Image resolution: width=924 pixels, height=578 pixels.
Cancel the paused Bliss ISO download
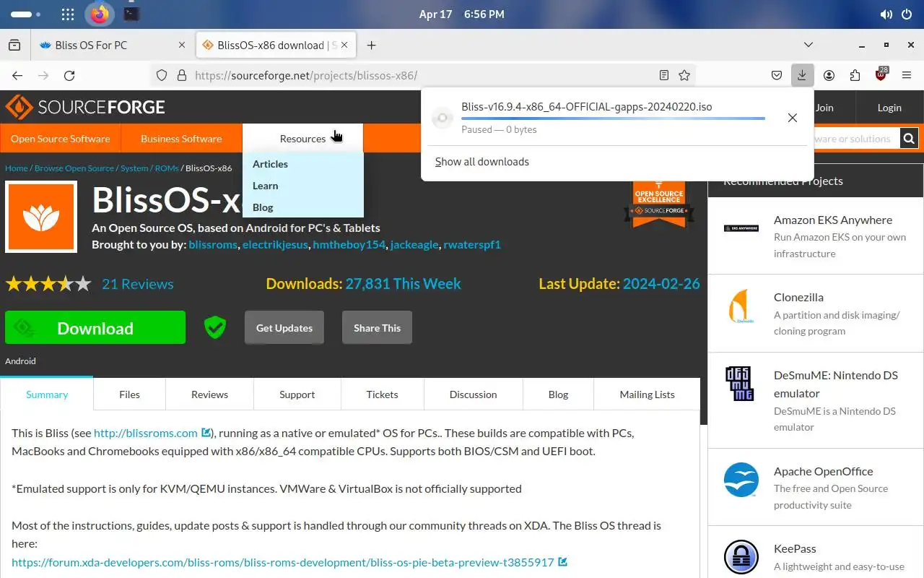click(792, 118)
